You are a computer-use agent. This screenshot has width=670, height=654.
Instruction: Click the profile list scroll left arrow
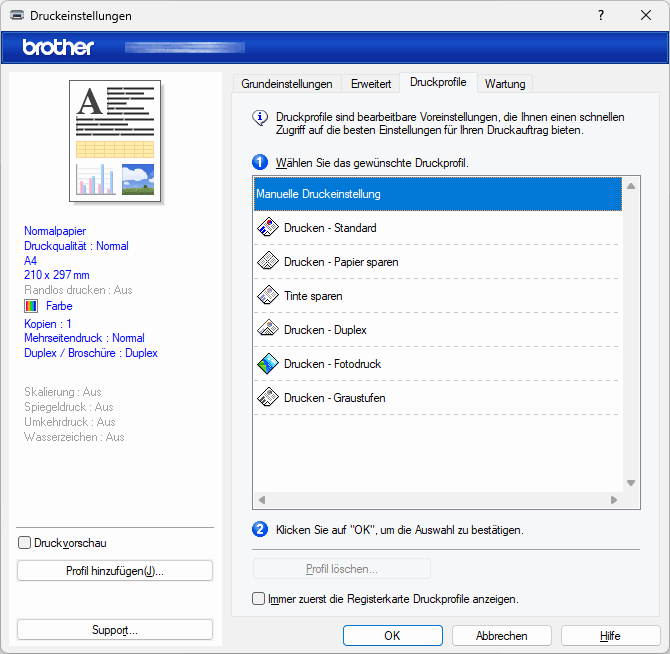(x=262, y=500)
